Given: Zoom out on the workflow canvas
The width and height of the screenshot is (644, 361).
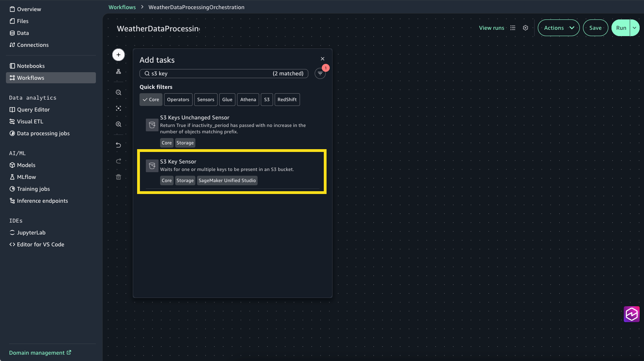Looking at the screenshot, I should click(118, 92).
